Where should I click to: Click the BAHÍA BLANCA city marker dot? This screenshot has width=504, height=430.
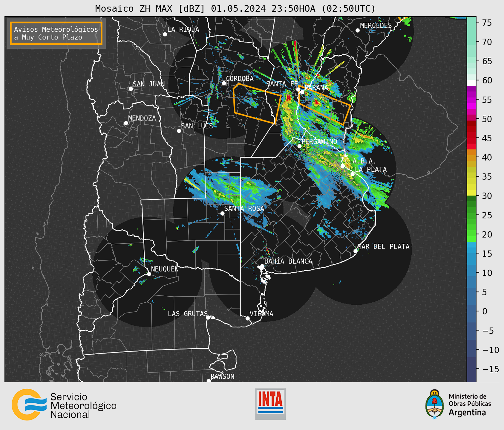click(262, 266)
